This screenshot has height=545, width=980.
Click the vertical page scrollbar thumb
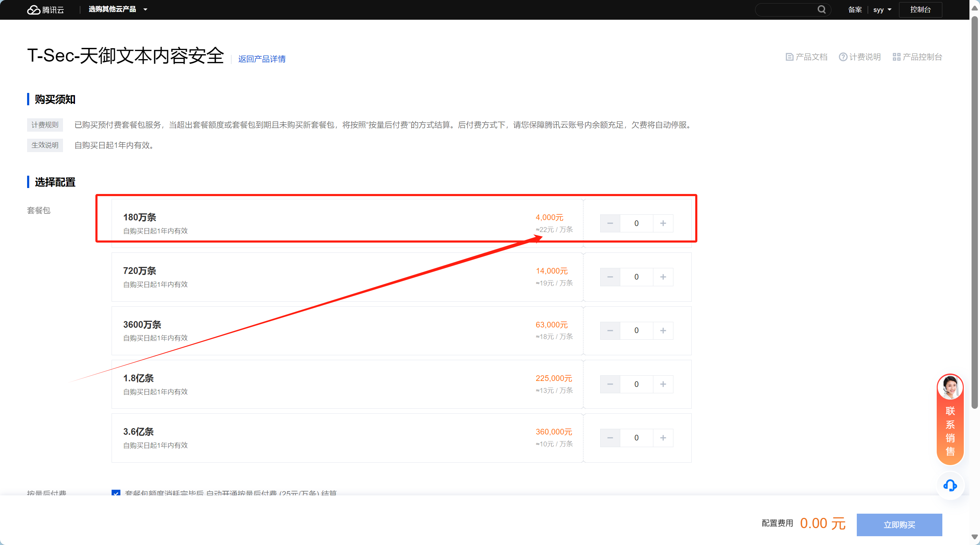tap(974, 213)
